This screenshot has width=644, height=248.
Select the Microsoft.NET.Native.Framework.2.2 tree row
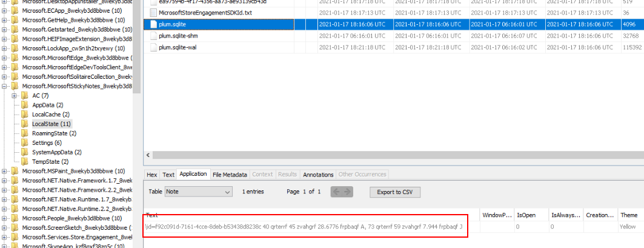click(77, 190)
